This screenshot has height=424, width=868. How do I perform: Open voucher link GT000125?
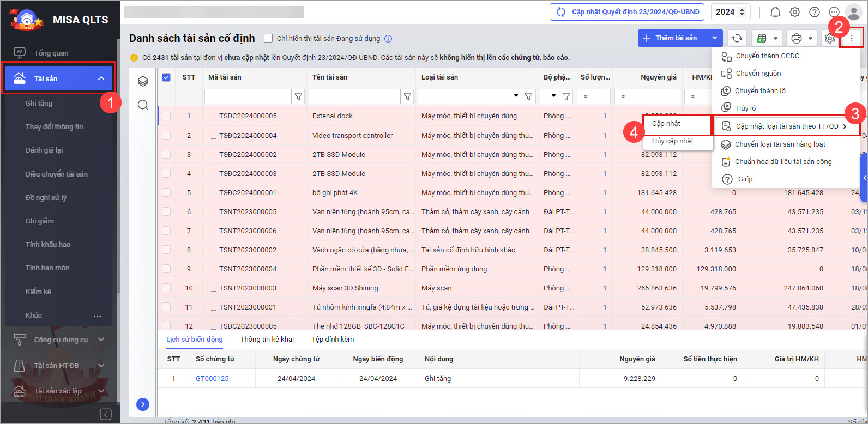(212, 379)
